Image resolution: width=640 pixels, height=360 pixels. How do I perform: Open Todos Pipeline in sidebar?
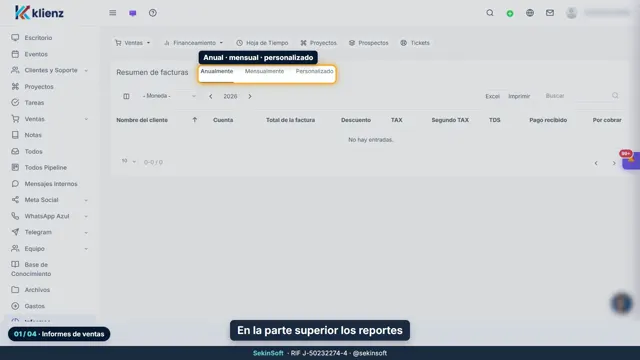point(45,167)
